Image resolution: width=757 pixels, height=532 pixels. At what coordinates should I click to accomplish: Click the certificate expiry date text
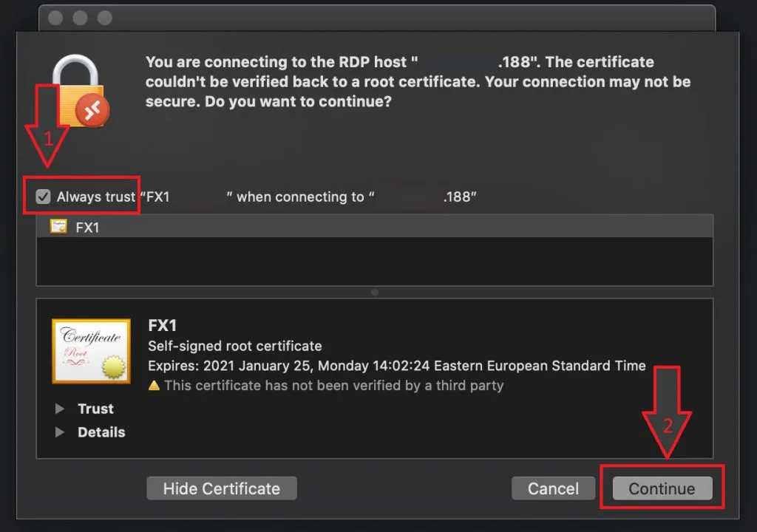pyautogui.click(x=397, y=366)
